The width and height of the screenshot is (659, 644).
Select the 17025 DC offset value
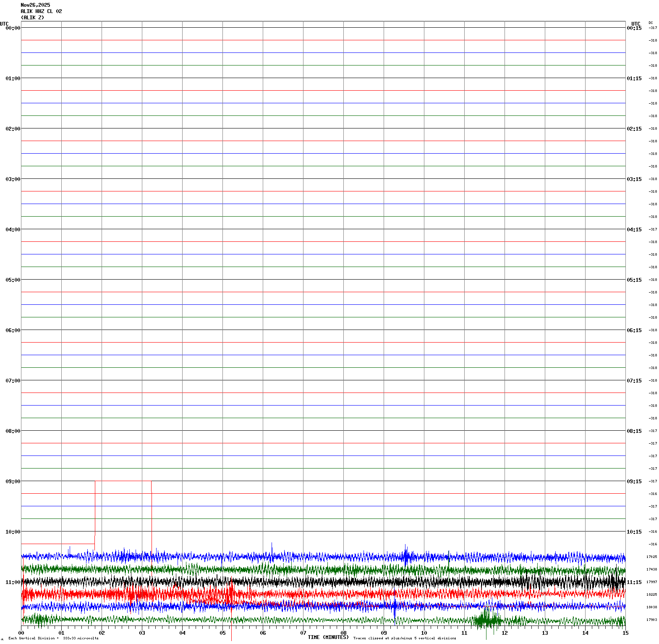[x=651, y=557]
